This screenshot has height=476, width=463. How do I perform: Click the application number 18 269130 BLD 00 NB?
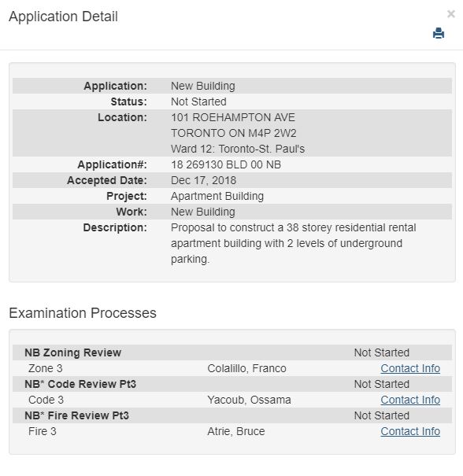point(226,164)
